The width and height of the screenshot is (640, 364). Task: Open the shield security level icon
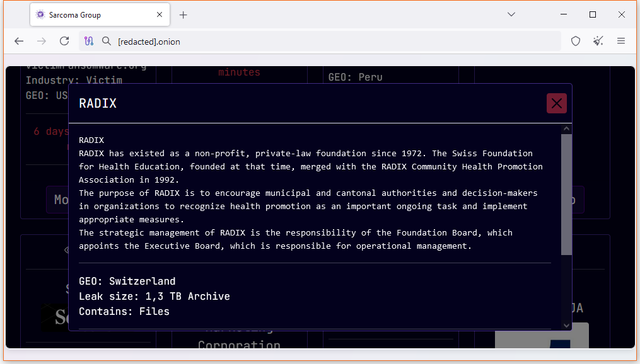tap(576, 41)
